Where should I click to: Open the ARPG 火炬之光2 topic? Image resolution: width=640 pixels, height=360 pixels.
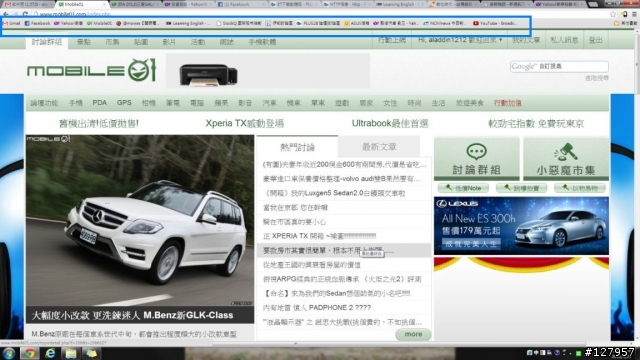click(x=342, y=279)
